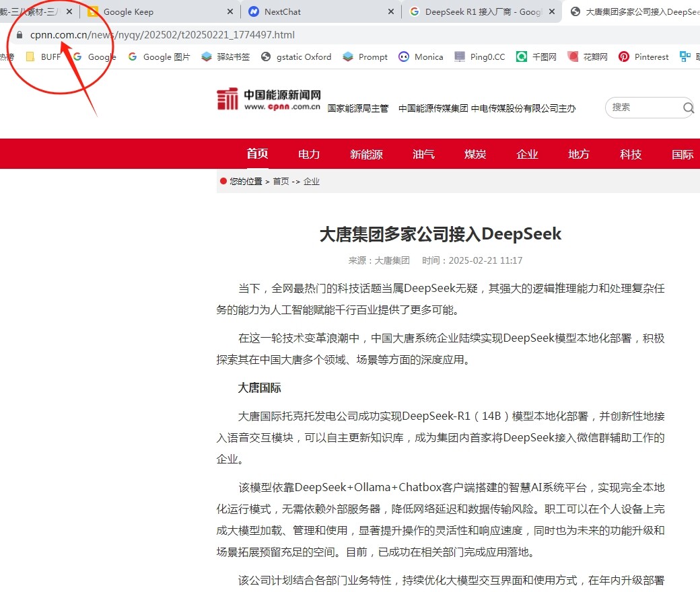700x592 pixels.
Task: Open the 科技 navigation item
Action: 631,154
